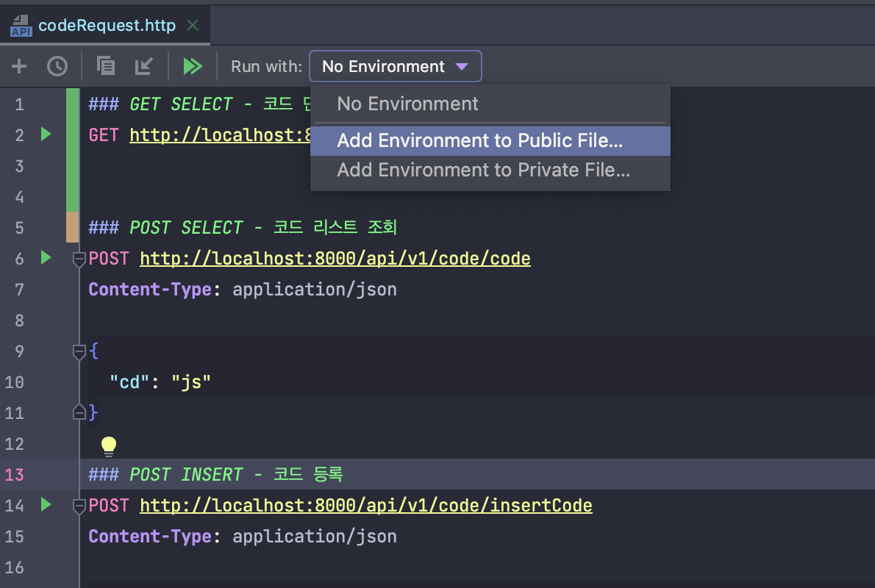
Task: Click the POST keyword on line 6
Action: 109,258
